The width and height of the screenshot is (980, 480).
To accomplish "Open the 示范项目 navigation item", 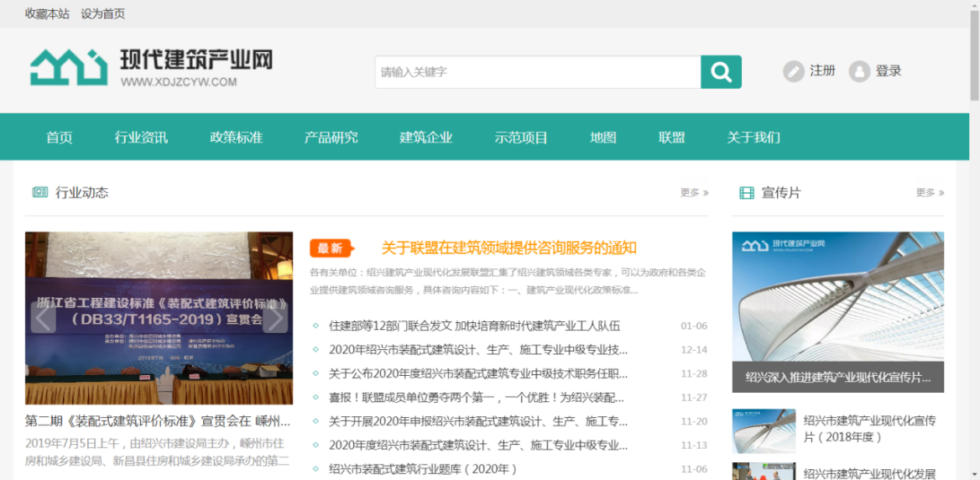I will coord(521,138).
